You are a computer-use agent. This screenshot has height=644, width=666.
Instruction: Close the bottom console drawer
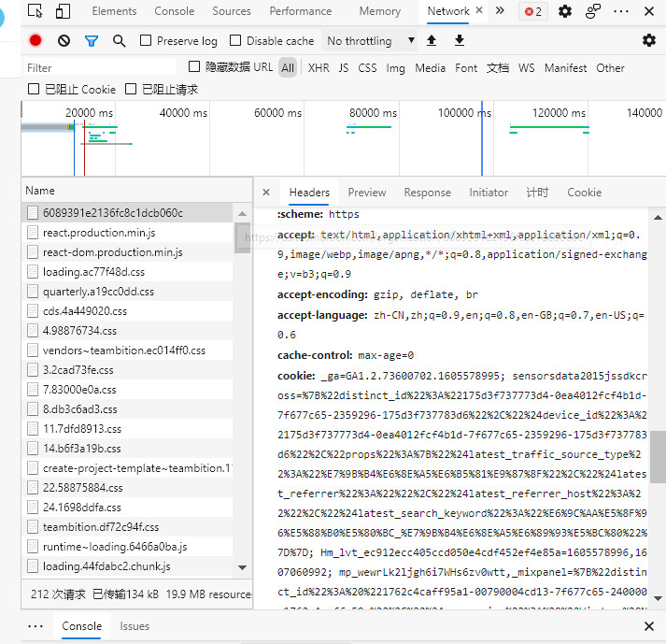[648, 625]
